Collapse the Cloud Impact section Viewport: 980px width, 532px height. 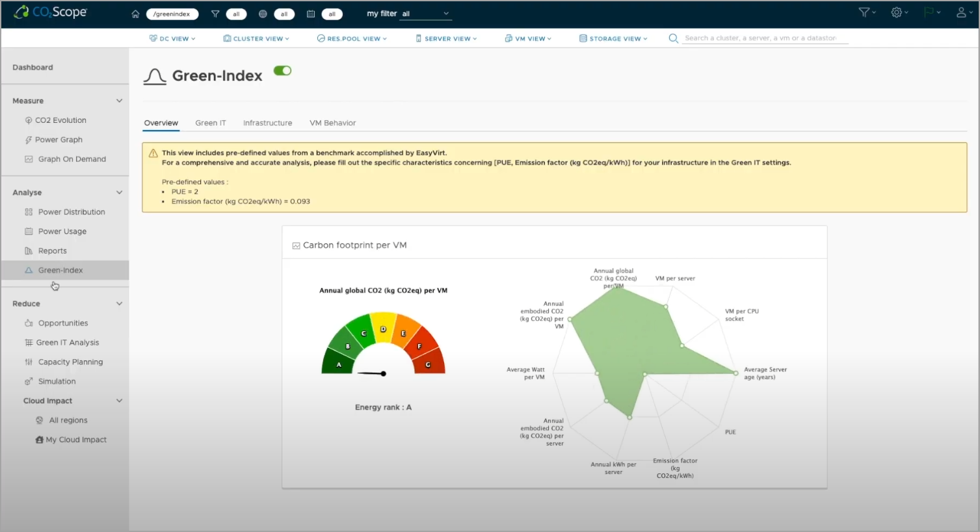coord(119,401)
